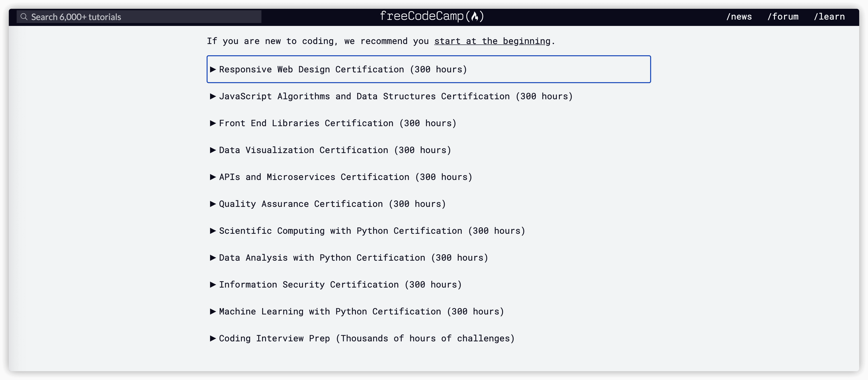
Task: Open the /forum navigation link
Action: tap(783, 17)
